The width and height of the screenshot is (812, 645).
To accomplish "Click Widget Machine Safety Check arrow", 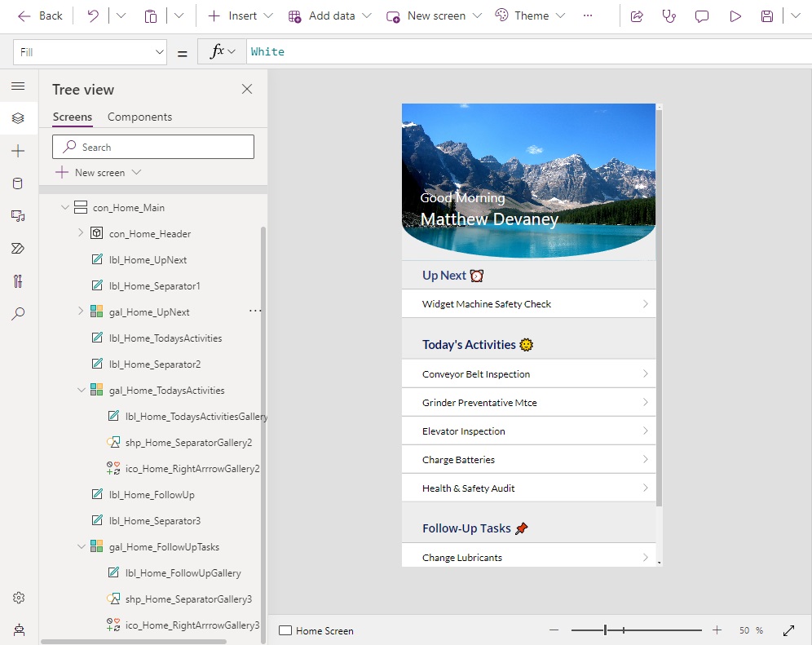I will pos(645,303).
